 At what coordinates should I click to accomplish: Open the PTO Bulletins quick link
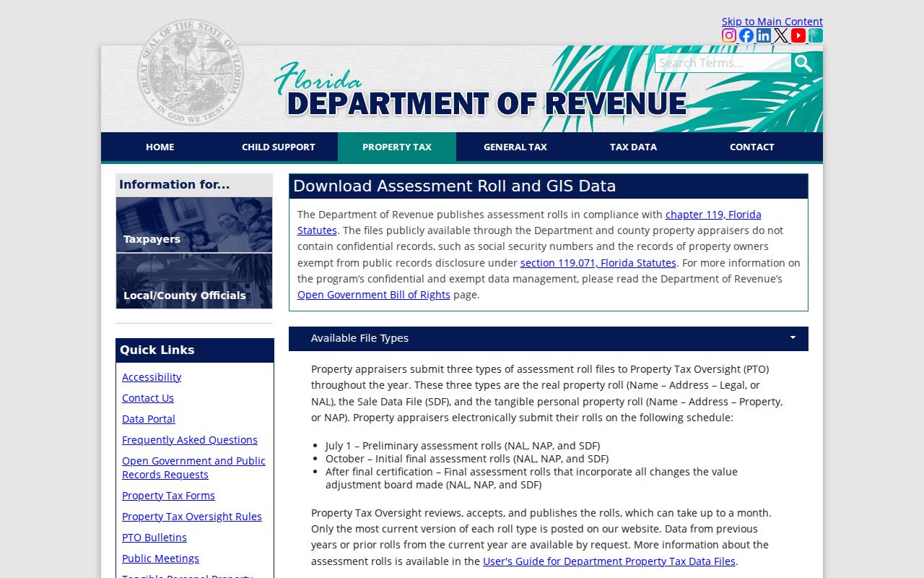(x=154, y=538)
